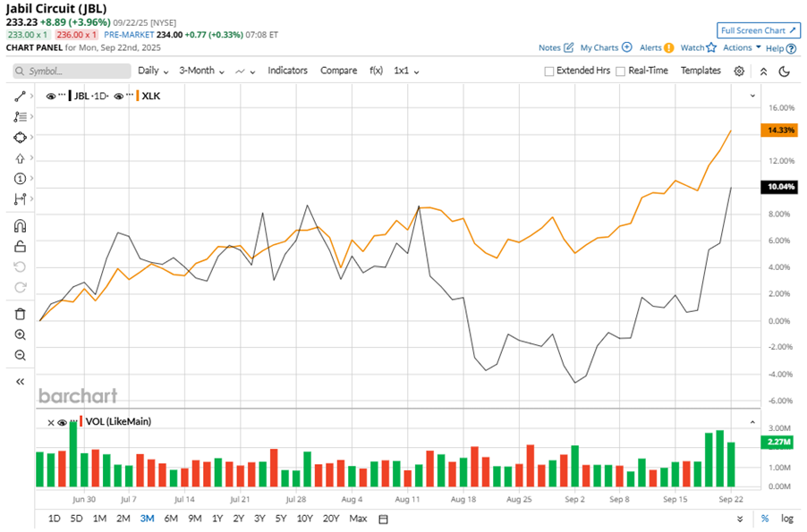This screenshot has width=807, height=532.
Task: Toggle JBL series visibility eye
Action: [x=51, y=97]
